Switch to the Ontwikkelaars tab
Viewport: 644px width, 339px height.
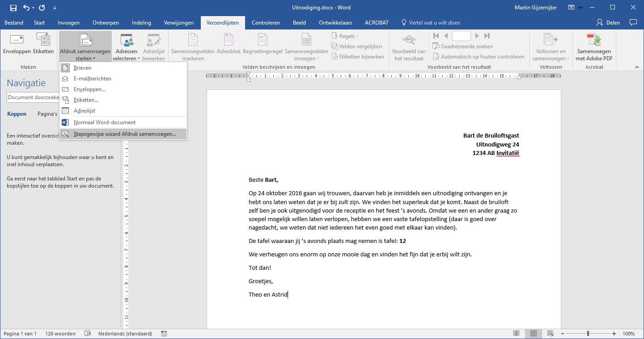click(x=335, y=23)
